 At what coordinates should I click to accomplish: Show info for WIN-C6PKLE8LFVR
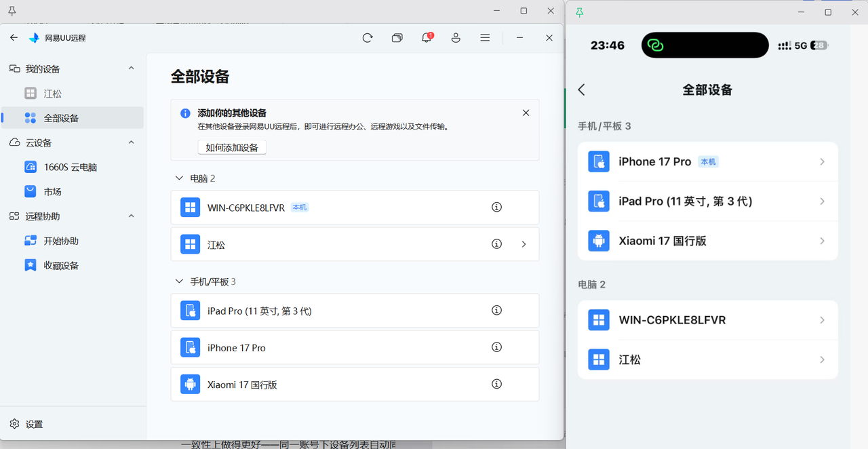pyautogui.click(x=496, y=207)
